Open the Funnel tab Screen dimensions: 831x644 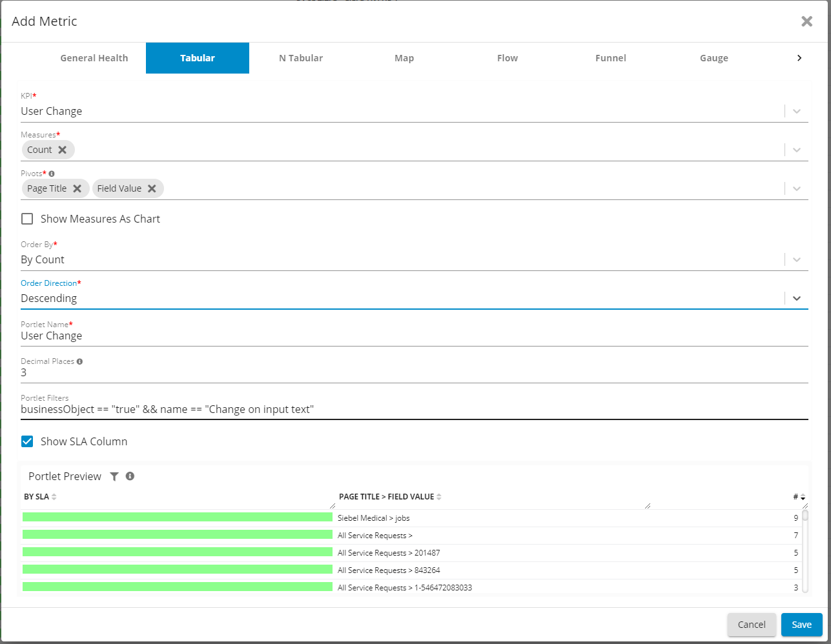click(x=611, y=58)
